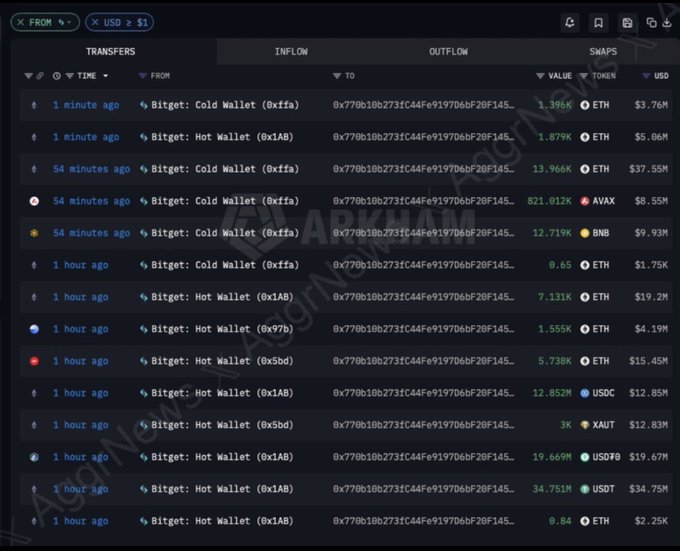Open '54 minutes ago' link on BNB row

click(91, 233)
